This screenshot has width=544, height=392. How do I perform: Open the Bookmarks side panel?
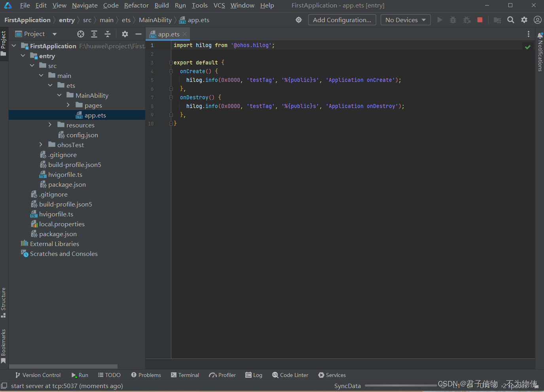coord(4,347)
